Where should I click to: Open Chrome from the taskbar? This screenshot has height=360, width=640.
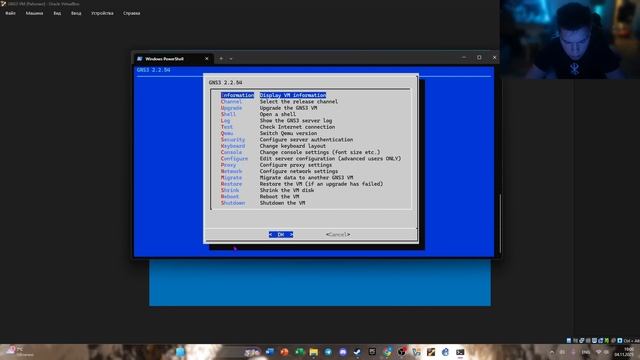coord(387,352)
